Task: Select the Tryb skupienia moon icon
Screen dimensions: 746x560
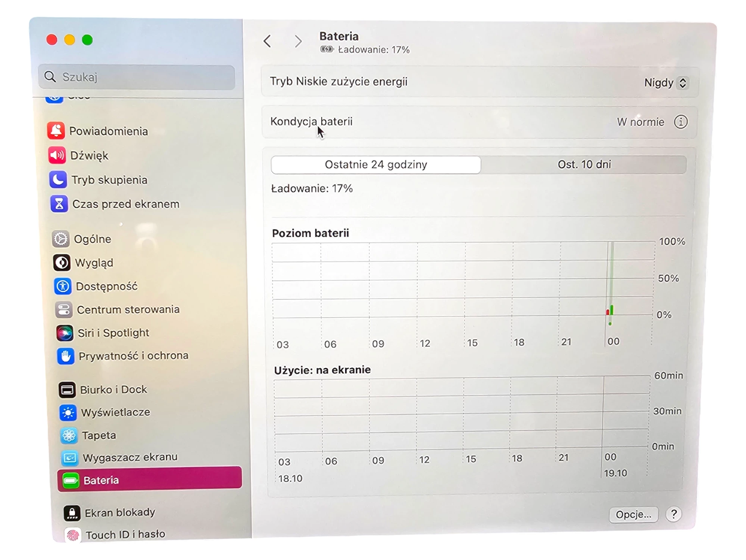Action: 58,180
